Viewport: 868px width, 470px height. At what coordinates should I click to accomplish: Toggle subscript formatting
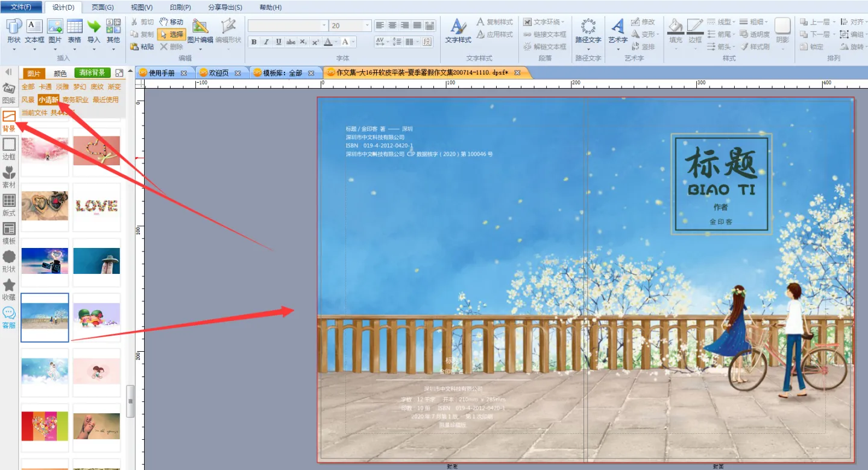(x=304, y=42)
